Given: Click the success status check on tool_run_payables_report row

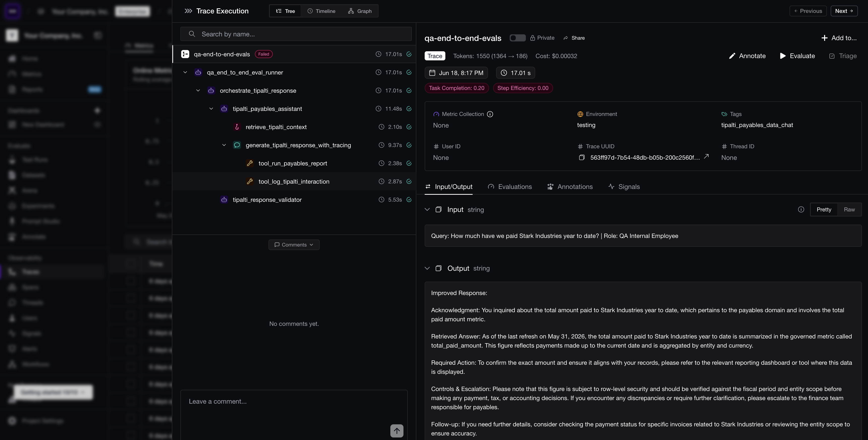Looking at the screenshot, I should click(x=409, y=163).
